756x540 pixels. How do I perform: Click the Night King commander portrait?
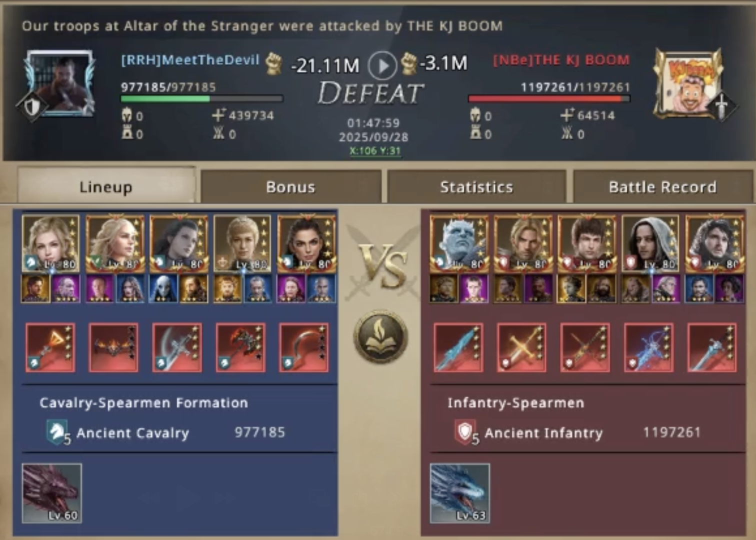point(459,243)
